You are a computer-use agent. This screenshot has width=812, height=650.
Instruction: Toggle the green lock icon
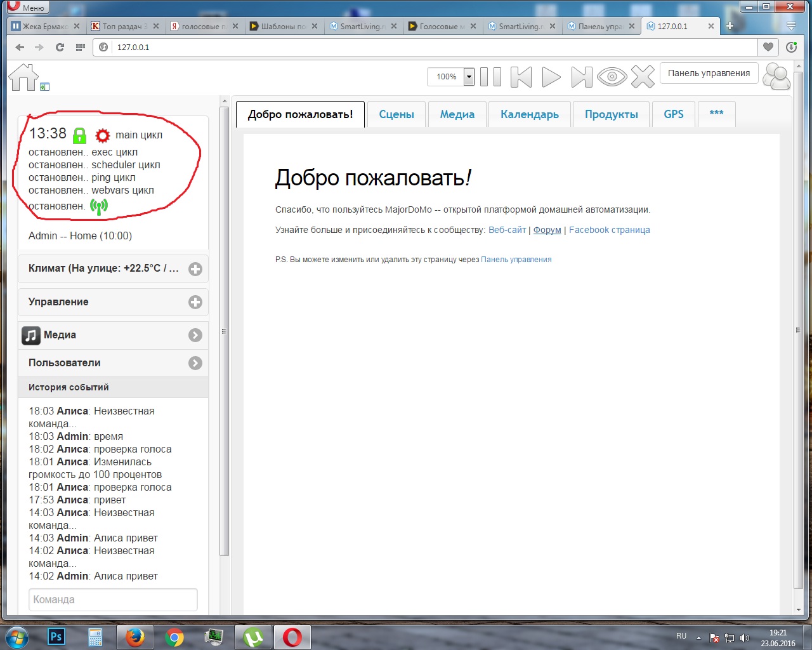(79, 135)
